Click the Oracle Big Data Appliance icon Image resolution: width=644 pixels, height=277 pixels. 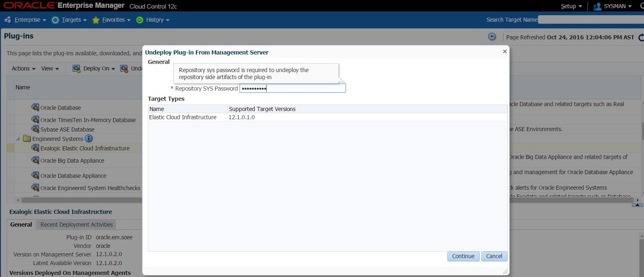[x=35, y=160]
